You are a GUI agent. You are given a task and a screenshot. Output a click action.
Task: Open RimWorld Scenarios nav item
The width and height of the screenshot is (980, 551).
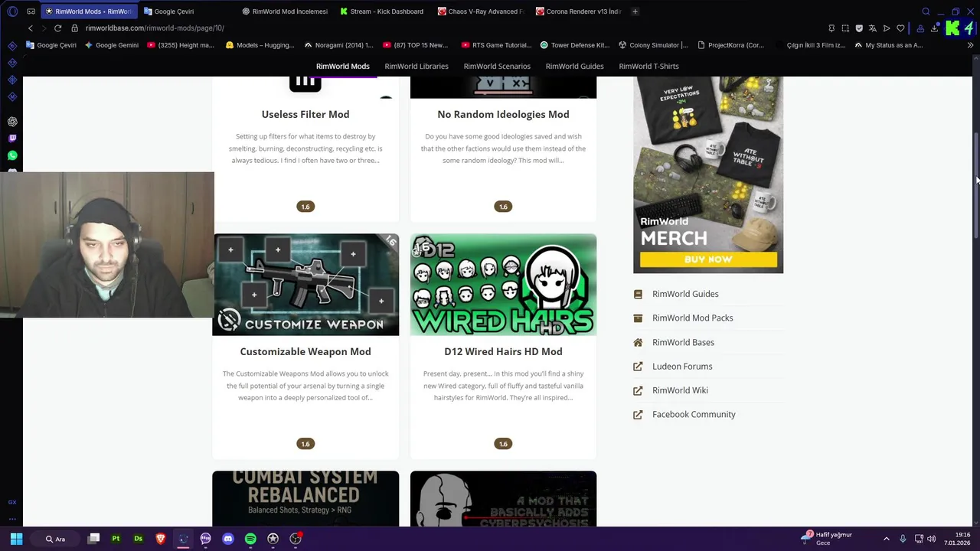497,67
